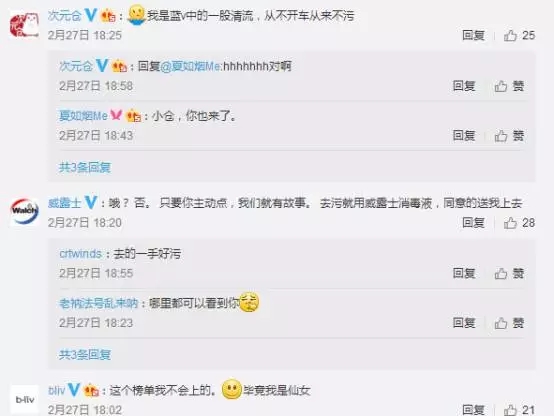The width and height of the screenshot is (554, 416).
Task: Open the bliv avatar image
Action: click(24, 399)
